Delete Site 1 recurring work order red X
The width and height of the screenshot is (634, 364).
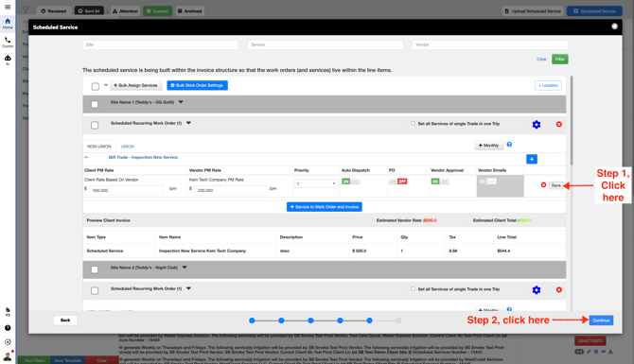[559, 124]
